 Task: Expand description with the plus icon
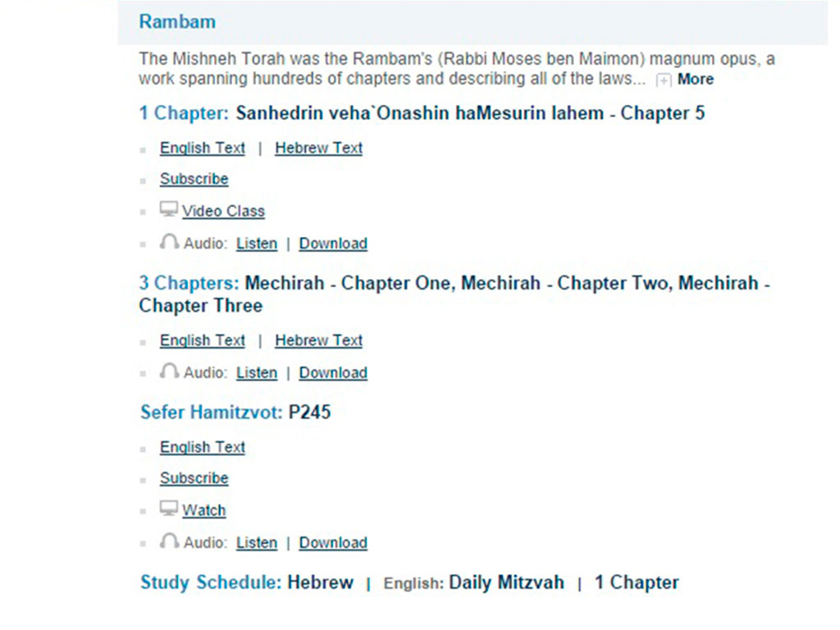pos(663,80)
